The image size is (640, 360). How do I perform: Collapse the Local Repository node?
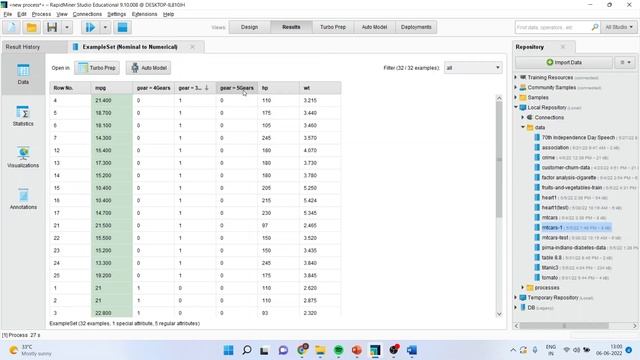pos(516,107)
